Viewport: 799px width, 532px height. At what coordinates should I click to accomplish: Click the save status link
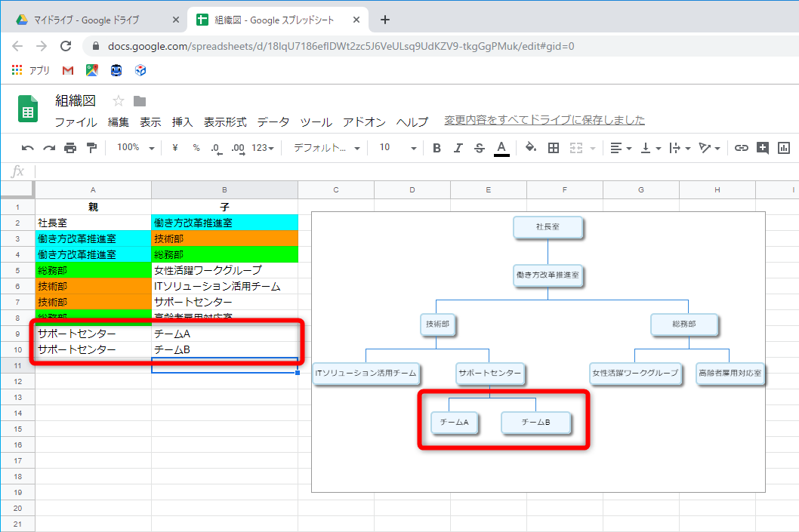(544, 120)
